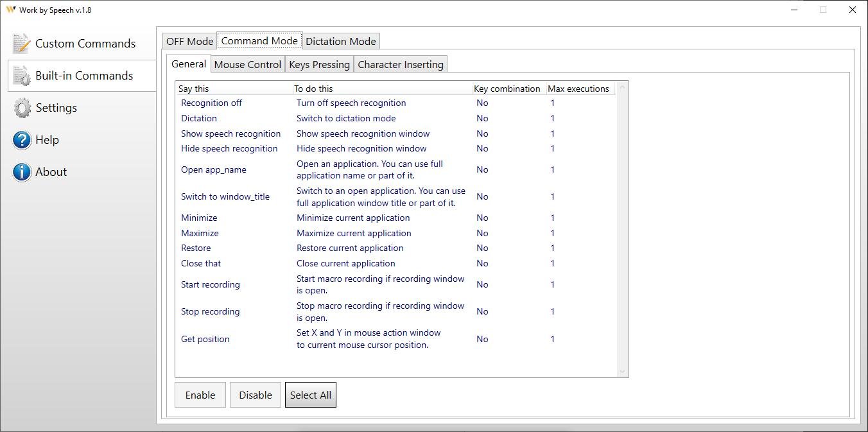This screenshot has width=868, height=432.
Task: Click the blue Help question mark icon
Action: [x=22, y=140]
